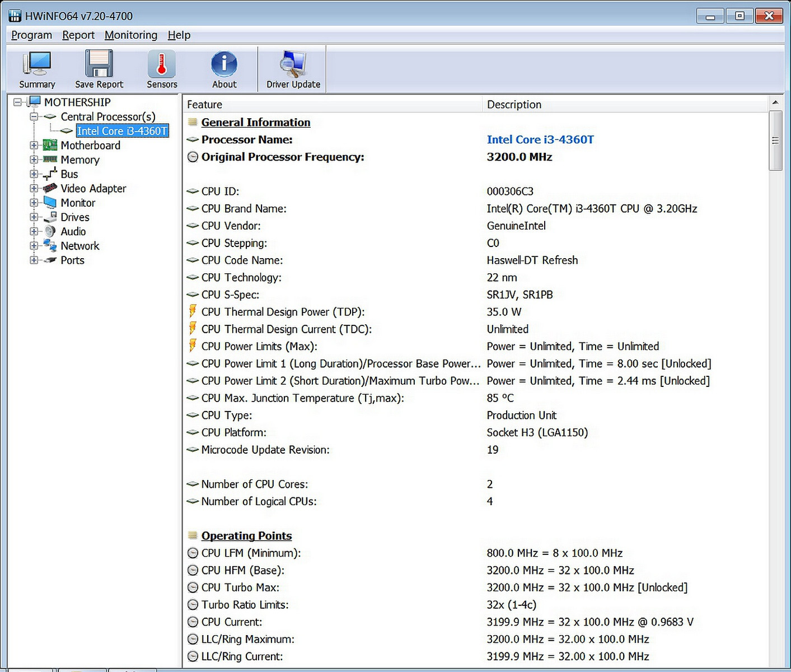This screenshot has width=791, height=672.
Task: Open the Summary toolbar icon
Action: click(x=37, y=69)
